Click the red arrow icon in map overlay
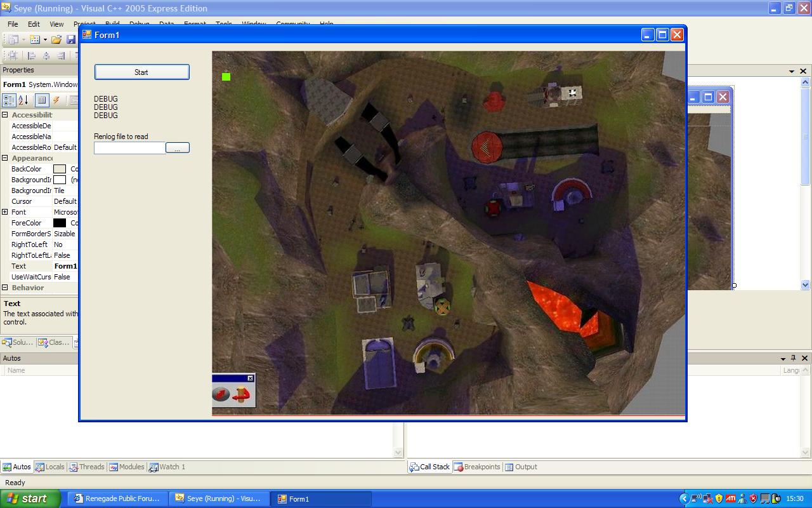This screenshot has width=812, height=508. 242,396
